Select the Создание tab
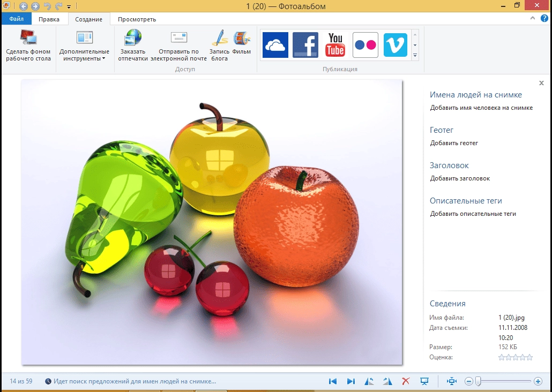Image resolution: width=552 pixels, height=392 pixels. point(89,19)
